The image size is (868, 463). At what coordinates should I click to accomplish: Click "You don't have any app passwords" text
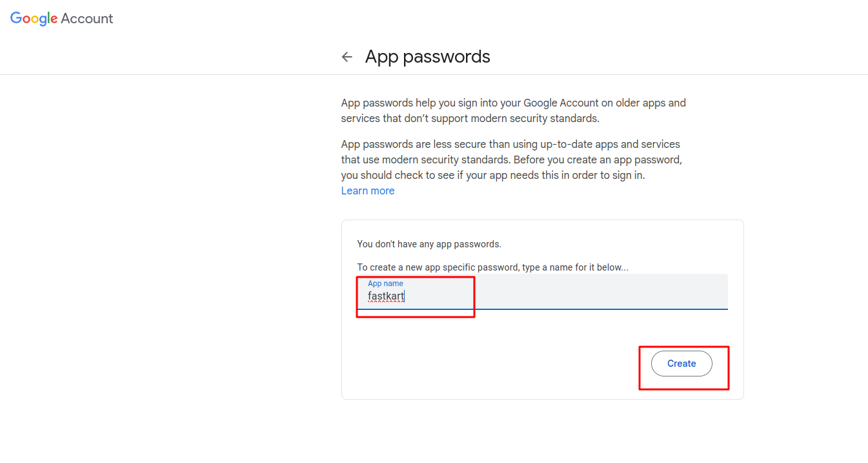[x=429, y=244]
